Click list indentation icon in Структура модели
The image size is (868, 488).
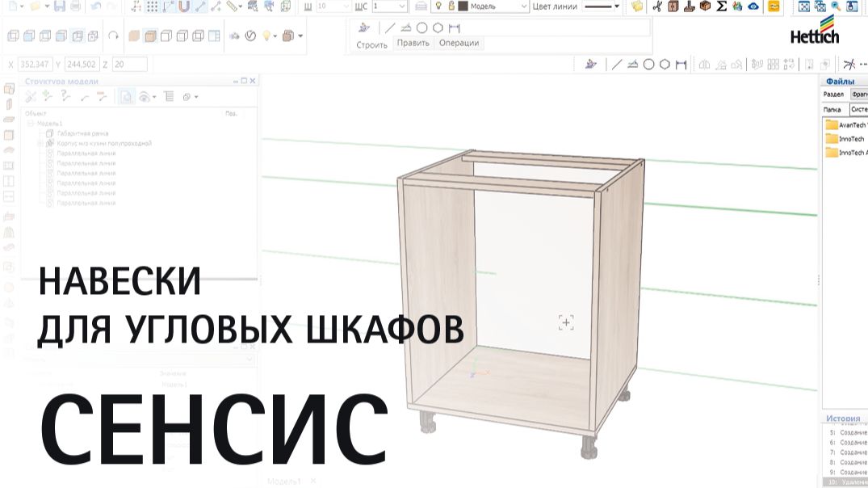click(169, 97)
